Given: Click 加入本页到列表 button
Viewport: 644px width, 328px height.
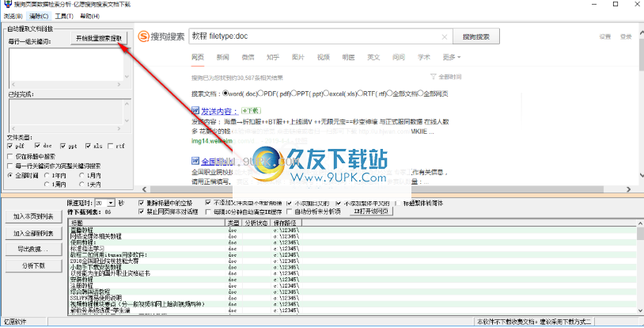Looking at the screenshot, I should coord(34,216).
